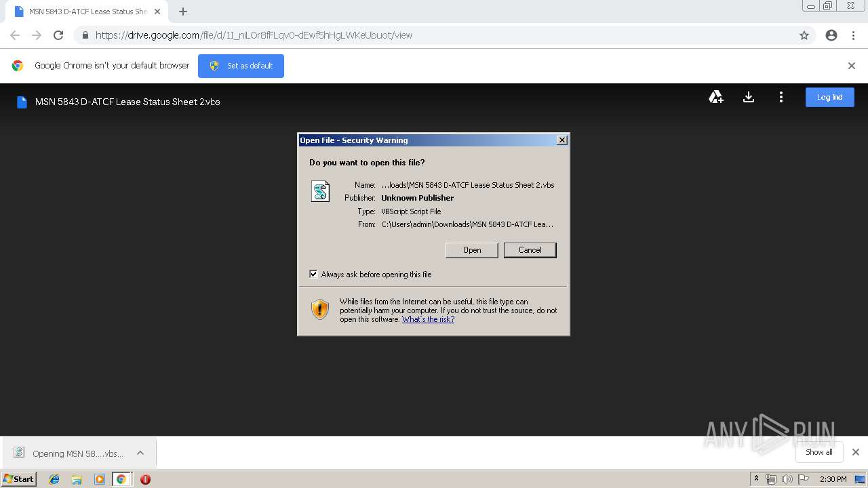This screenshot has width=868, height=488.
Task: Show hidden system tray icons
Action: tap(756, 479)
